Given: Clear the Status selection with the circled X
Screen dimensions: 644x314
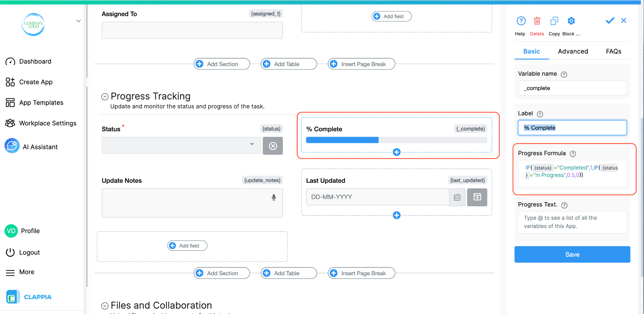Looking at the screenshot, I should [x=272, y=146].
